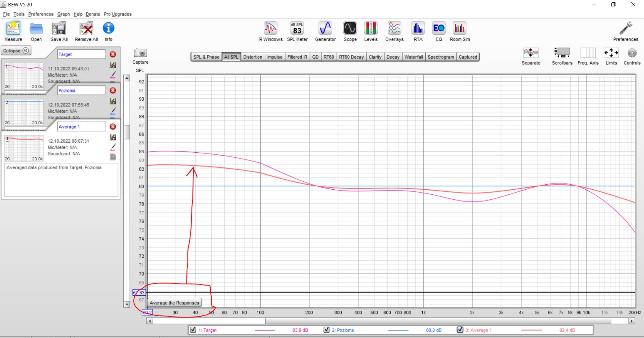
Task: Open the Graph menu
Action: pos(63,14)
